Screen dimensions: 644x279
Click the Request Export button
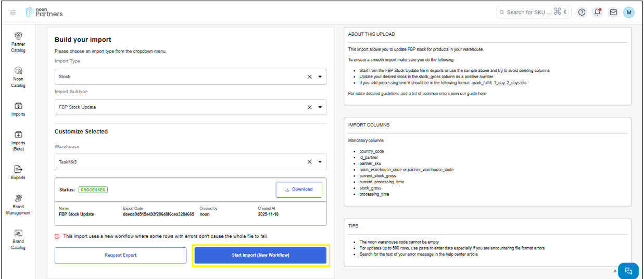pyautogui.click(x=120, y=255)
